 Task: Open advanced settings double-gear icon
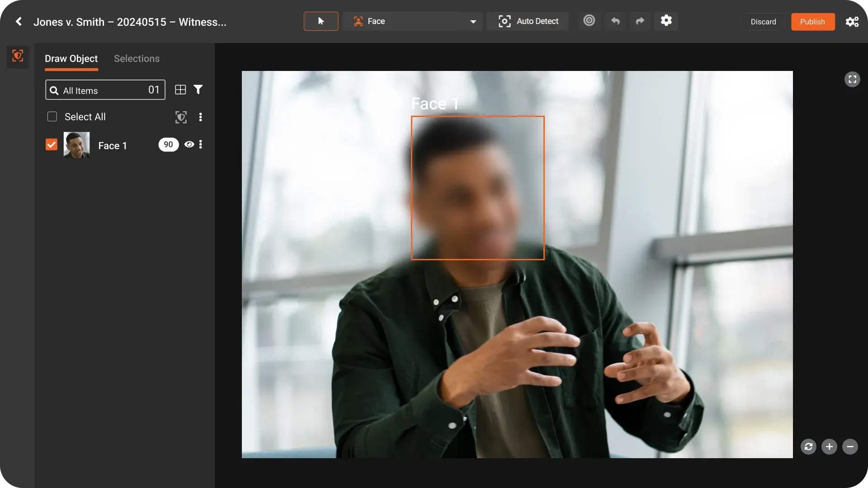point(852,22)
